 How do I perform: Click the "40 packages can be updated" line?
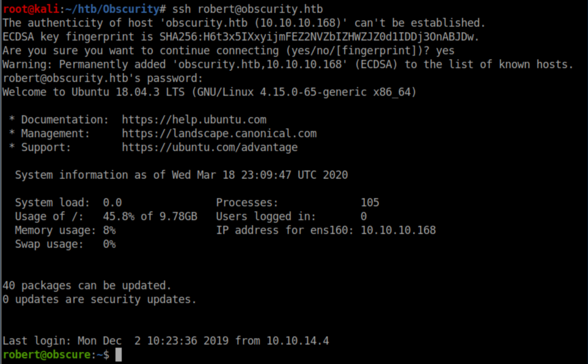[x=87, y=285]
